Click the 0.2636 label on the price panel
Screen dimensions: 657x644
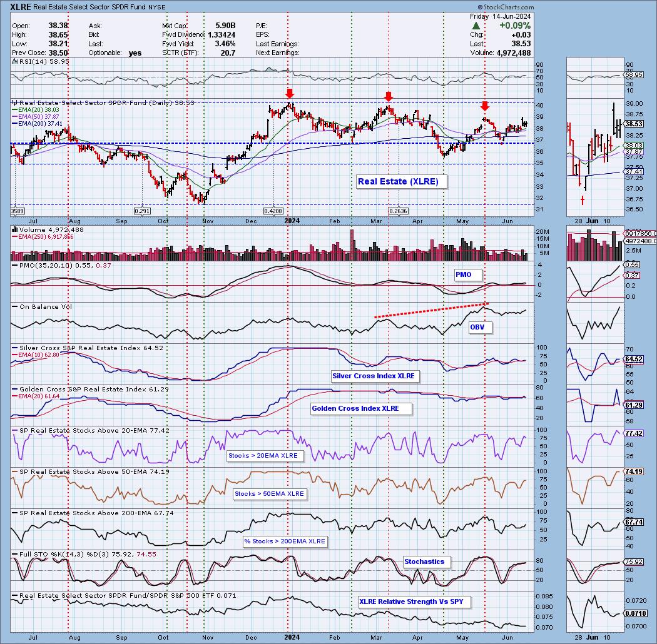coord(398,211)
